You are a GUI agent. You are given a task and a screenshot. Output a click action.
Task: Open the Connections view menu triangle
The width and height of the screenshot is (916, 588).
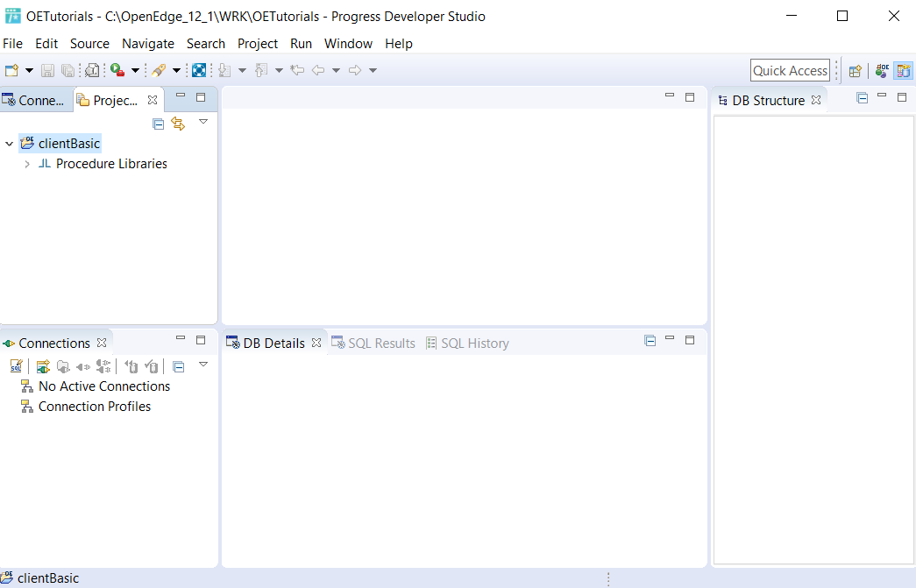(x=203, y=365)
